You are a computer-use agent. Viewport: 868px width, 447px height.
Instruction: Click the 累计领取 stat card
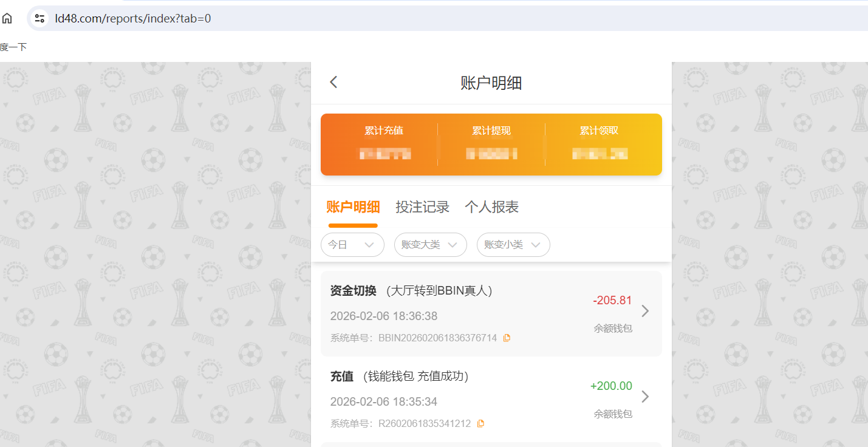tap(598, 144)
